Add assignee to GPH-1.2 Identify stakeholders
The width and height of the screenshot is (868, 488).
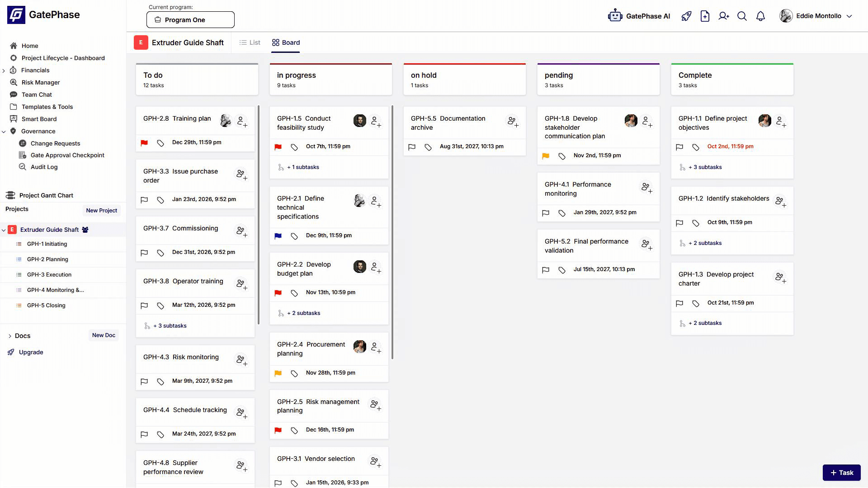coord(780,202)
